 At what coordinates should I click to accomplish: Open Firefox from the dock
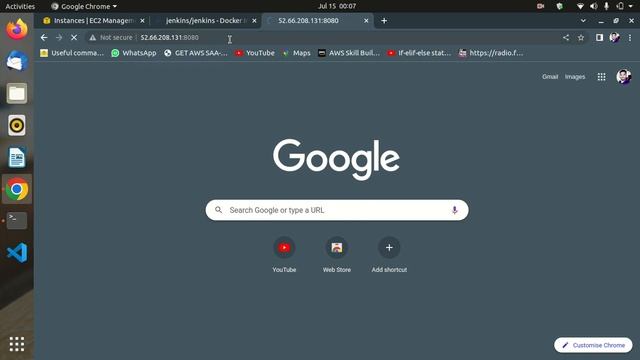click(x=17, y=29)
